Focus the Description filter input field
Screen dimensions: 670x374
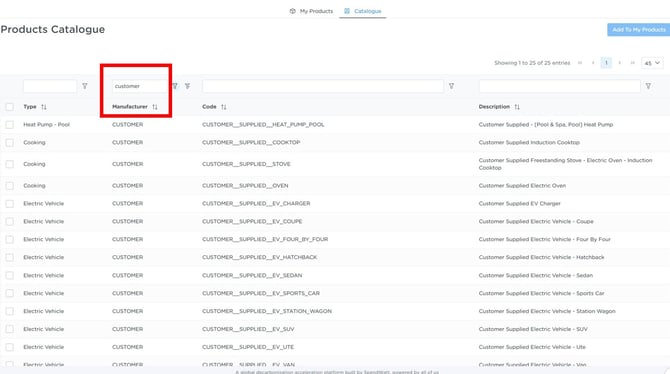559,86
